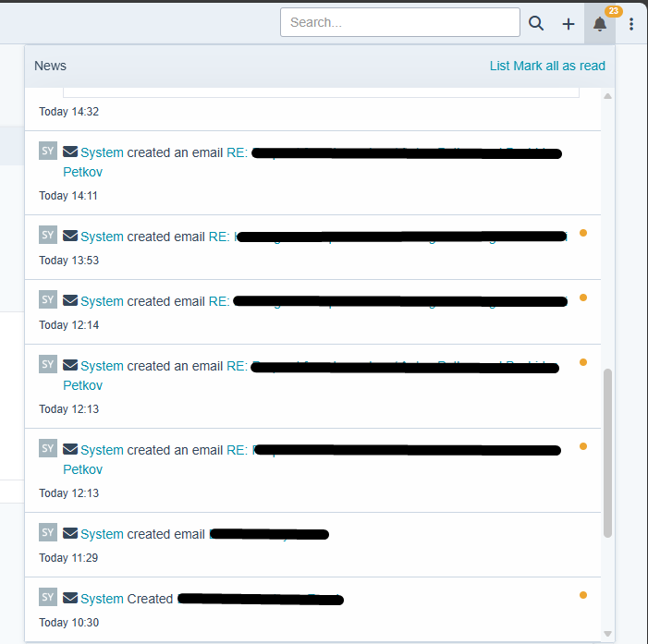The width and height of the screenshot is (648, 644).
Task: Open the three-dot menu in top bar
Action: 631,23
